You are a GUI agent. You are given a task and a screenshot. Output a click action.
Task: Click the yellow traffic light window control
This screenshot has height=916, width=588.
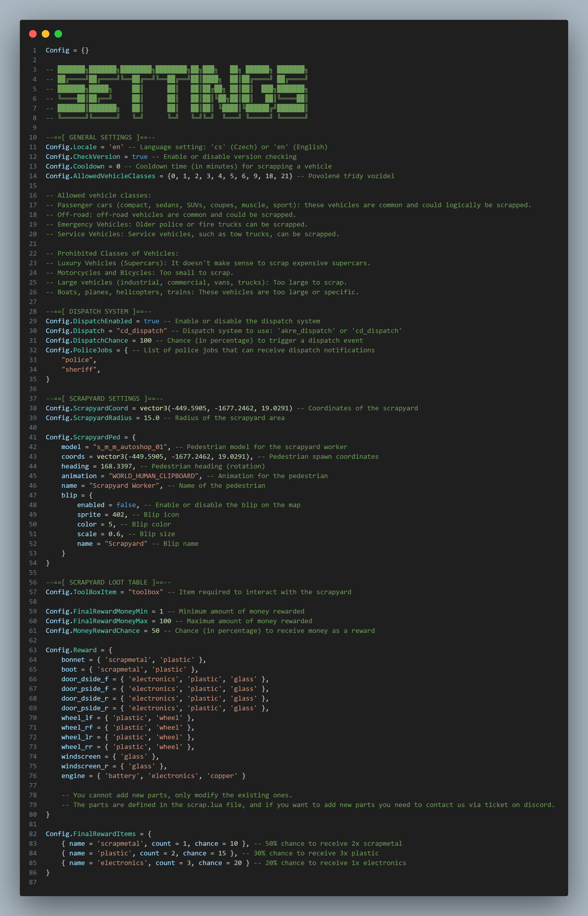click(x=45, y=34)
